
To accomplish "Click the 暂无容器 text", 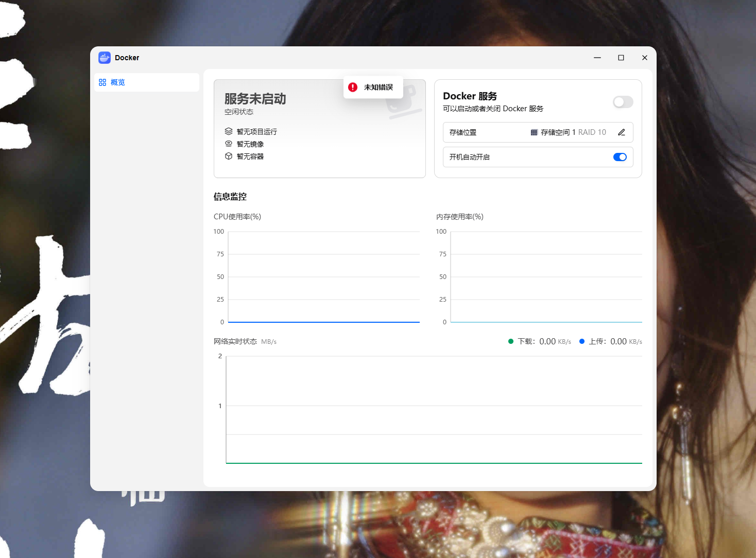I will click(x=250, y=156).
